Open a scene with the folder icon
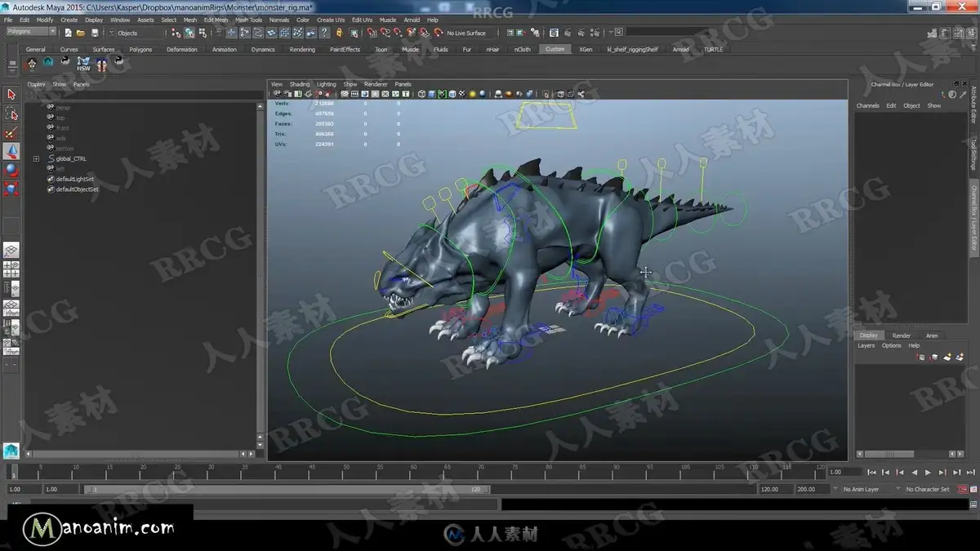The height and width of the screenshot is (551, 980). (x=80, y=33)
